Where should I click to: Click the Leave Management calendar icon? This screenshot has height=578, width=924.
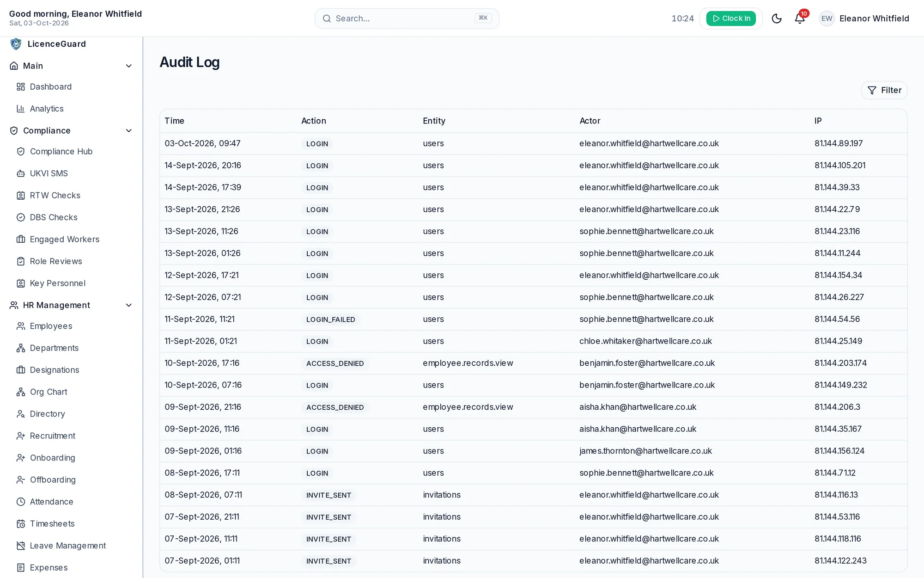[x=21, y=546]
